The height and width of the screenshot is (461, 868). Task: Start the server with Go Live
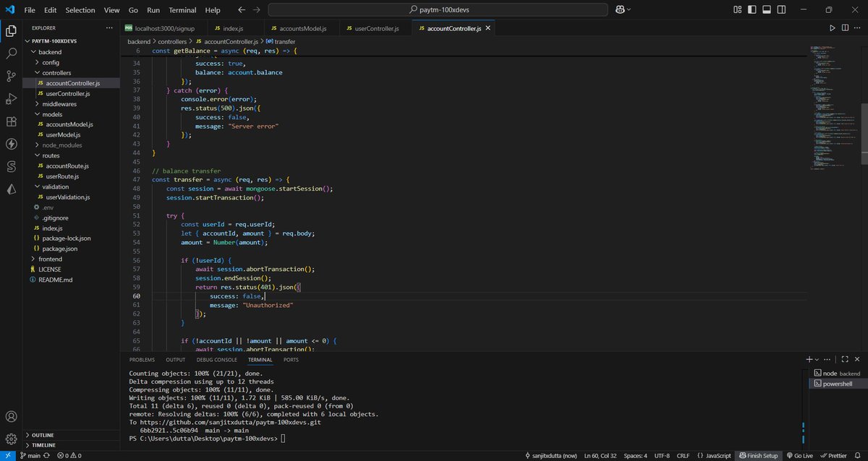pos(799,455)
